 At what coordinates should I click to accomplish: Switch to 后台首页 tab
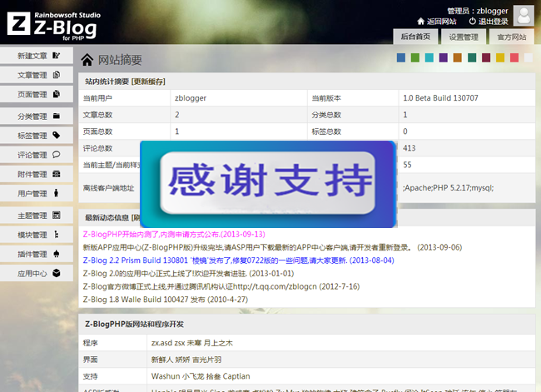415,37
